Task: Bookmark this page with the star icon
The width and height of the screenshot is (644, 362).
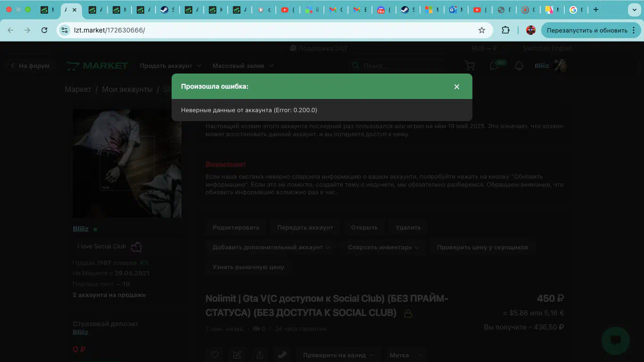Action: pyautogui.click(x=482, y=30)
